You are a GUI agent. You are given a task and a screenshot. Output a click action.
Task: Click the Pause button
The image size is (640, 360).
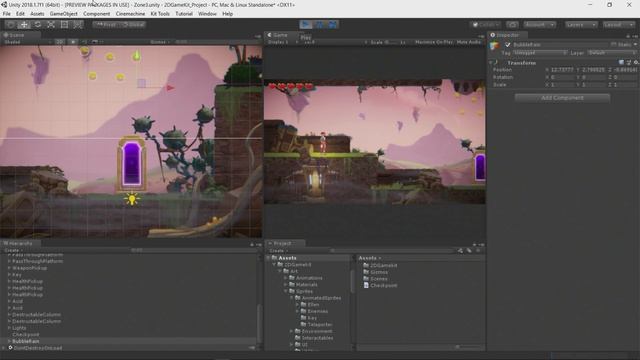pos(320,24)
